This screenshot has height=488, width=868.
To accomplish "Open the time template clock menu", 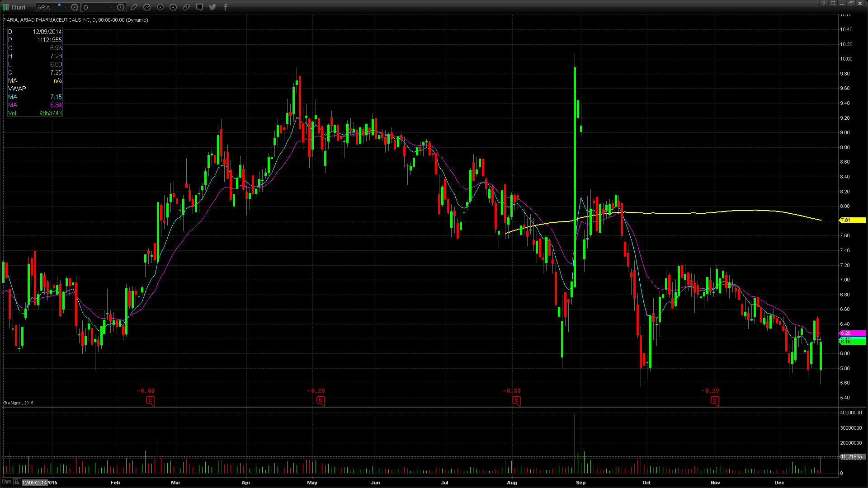I will pyautogui.click(x=121, y=7).
